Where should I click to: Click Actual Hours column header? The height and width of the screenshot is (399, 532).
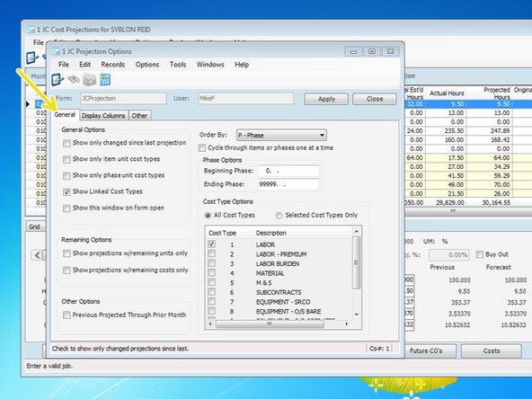click(447, 93)
